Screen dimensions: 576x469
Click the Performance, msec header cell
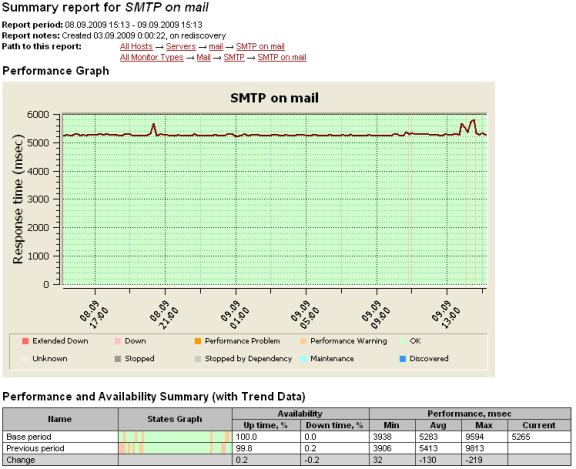click(469, 414)
